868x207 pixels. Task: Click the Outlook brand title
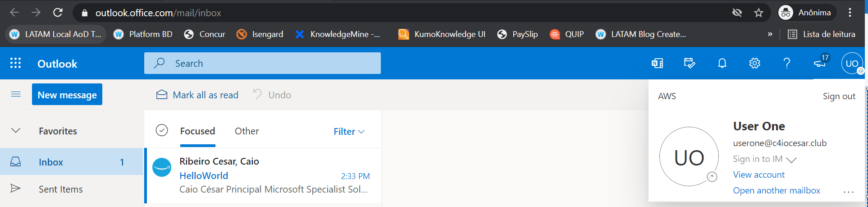point(57,64)
